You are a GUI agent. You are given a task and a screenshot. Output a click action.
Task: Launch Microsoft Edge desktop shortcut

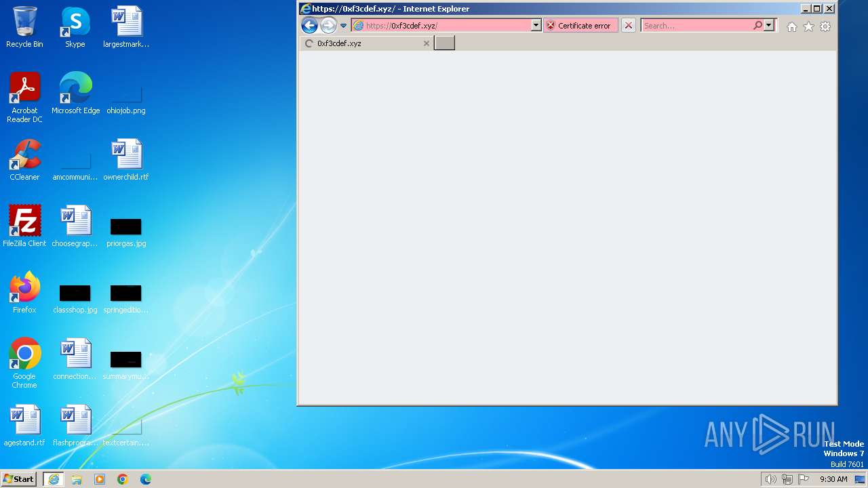point(75,94)
